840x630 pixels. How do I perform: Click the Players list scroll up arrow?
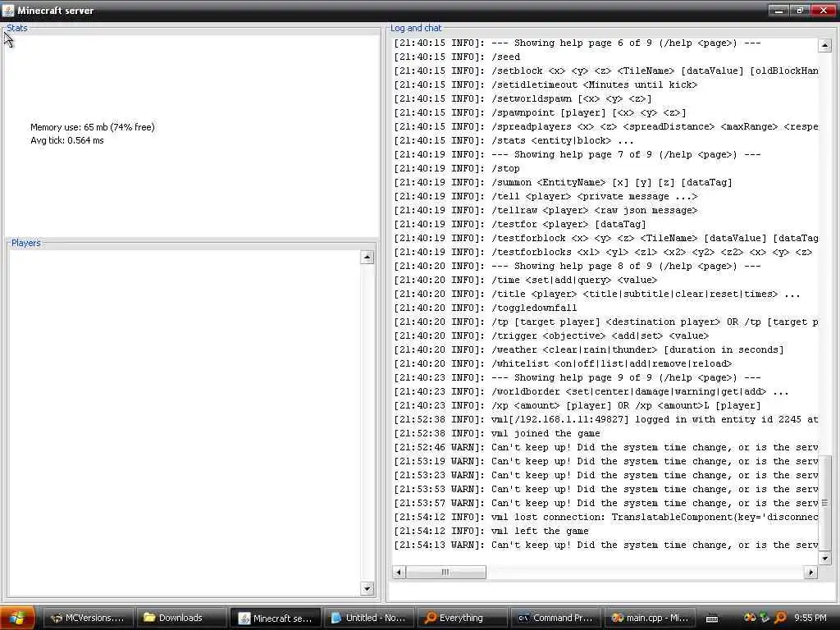click(367, 258)
